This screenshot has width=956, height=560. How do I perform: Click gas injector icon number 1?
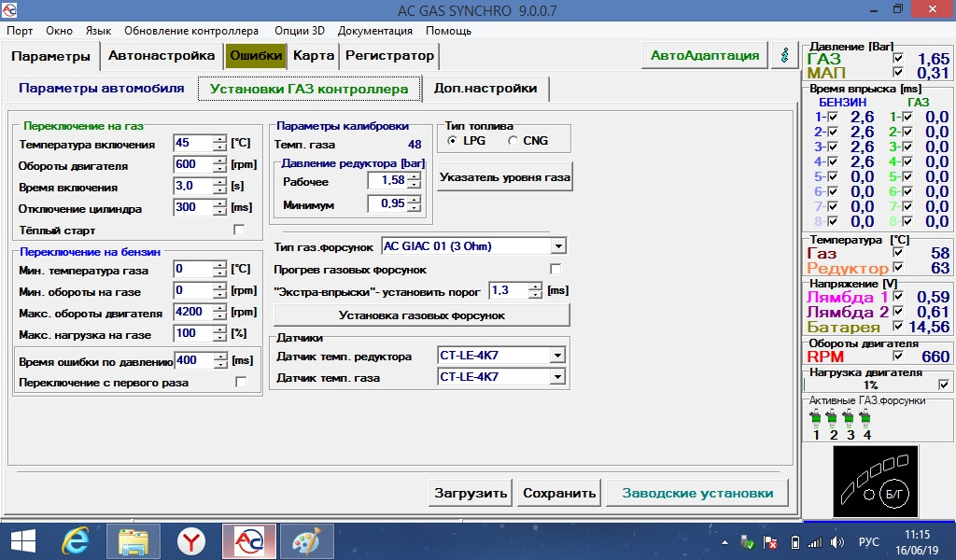pos(815,418)
